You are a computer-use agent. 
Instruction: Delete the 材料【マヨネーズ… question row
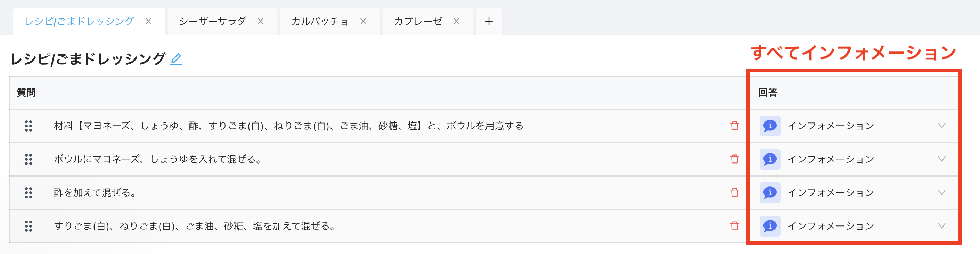pos(734,126)
